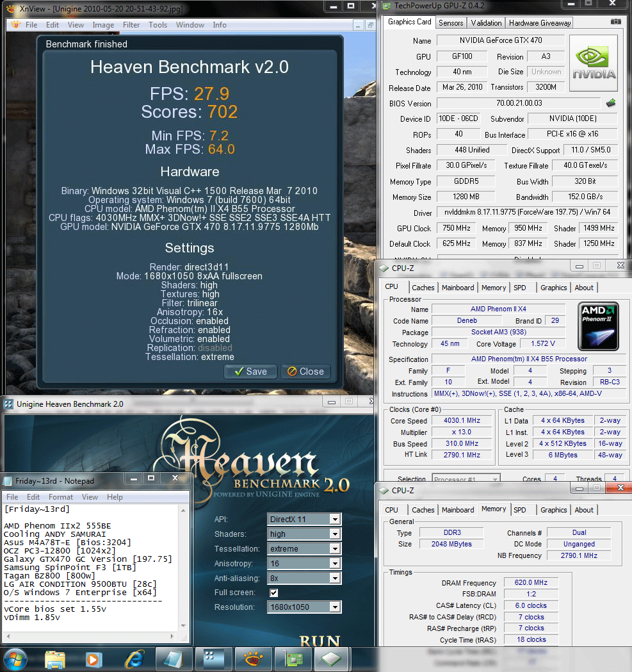Screen dimensions: 632x672
Task: Open the CPU-Z processor Selection dropdown
Action: pos(466,479)
